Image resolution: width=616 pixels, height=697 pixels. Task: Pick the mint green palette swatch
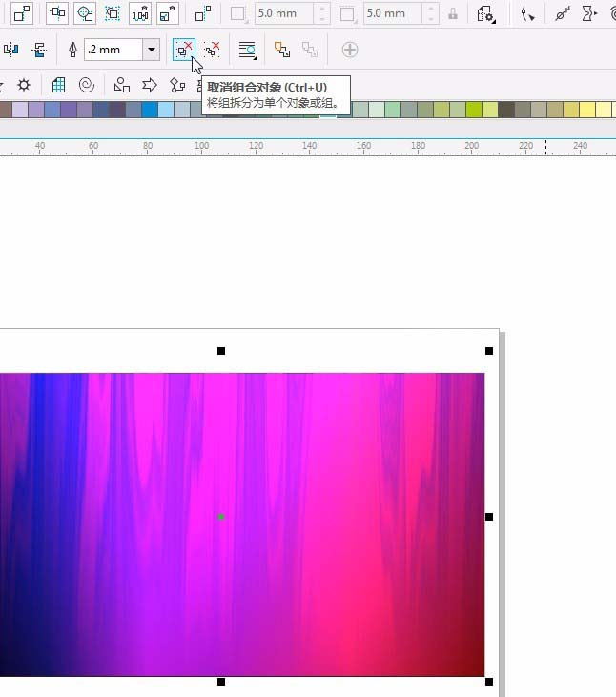[x=393, y=110]
